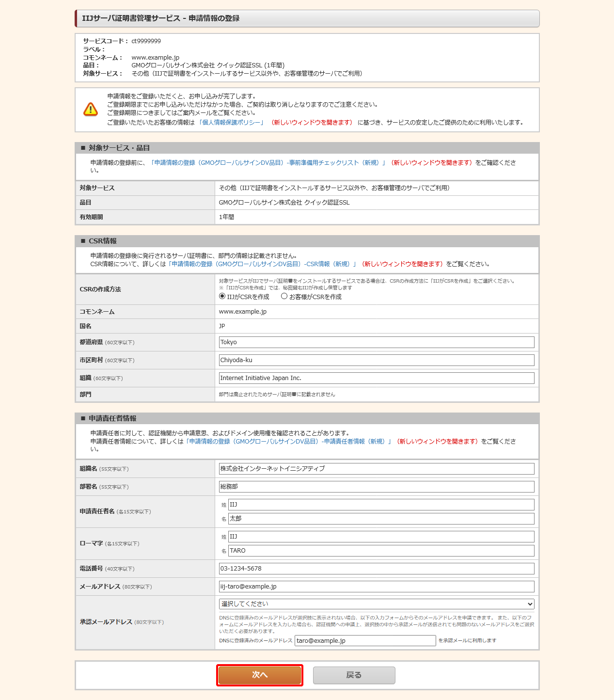Click the コモンネーム value www.example.jp in CSR情報

(243, 312)
